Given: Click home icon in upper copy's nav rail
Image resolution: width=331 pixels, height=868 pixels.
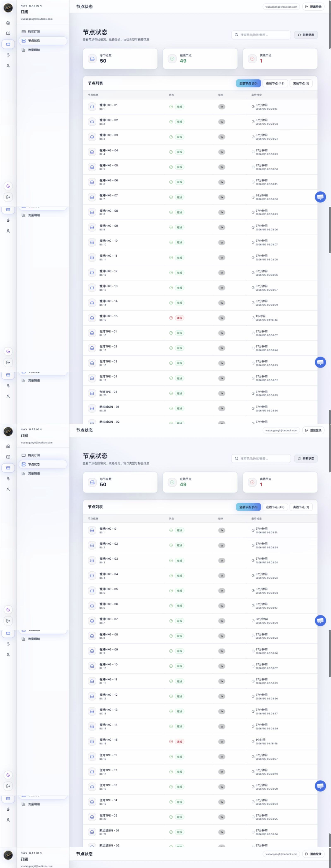Looking at the screenshot, I should click(x=8, y=23).
